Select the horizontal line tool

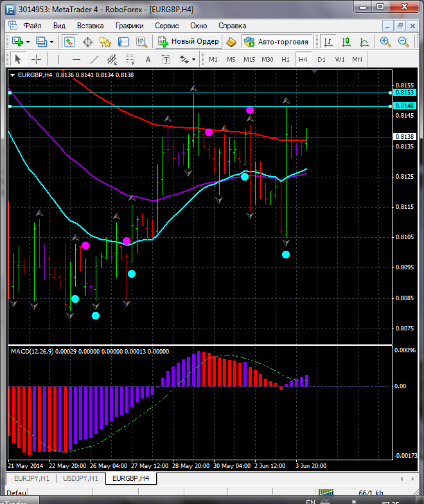[76, 59]
